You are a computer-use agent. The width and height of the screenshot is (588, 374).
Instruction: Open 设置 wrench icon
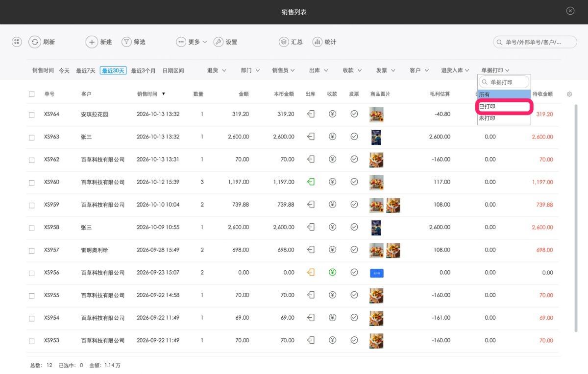point(219,42)
